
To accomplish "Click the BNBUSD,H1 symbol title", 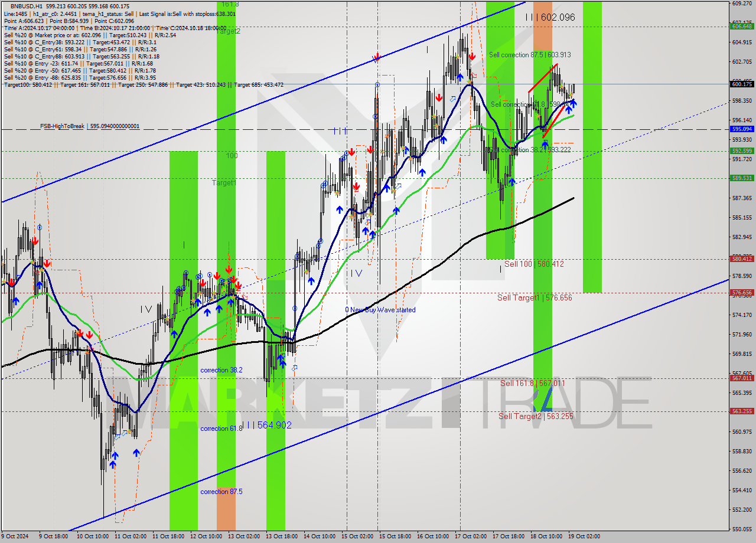I will click(27, 6).
